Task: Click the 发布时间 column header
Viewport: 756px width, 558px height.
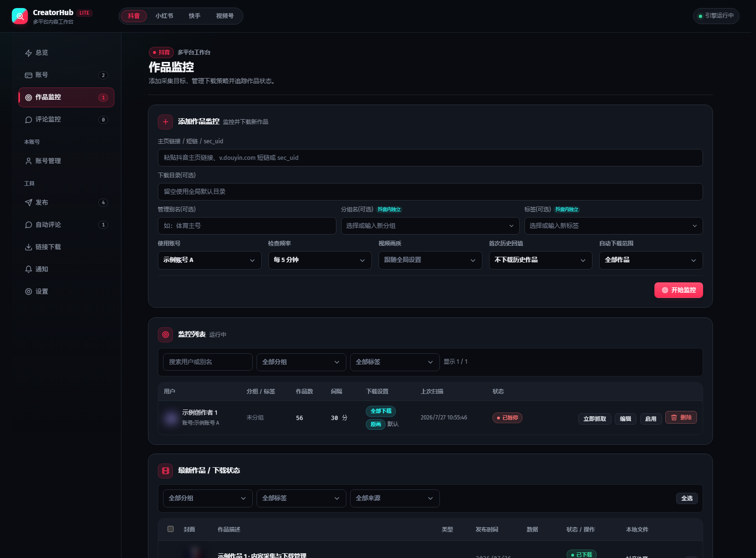Action: tap(487, 530)
